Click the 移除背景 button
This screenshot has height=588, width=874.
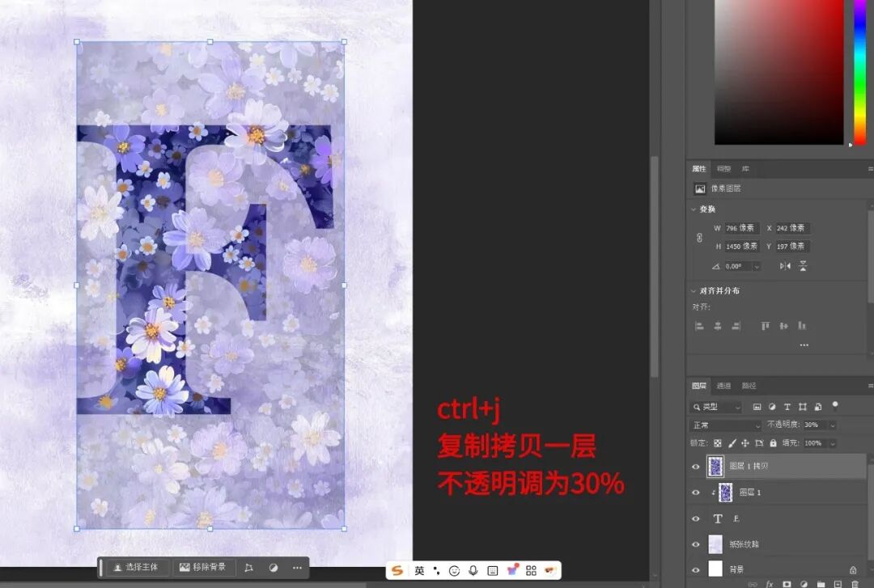(x=203, y=568)
